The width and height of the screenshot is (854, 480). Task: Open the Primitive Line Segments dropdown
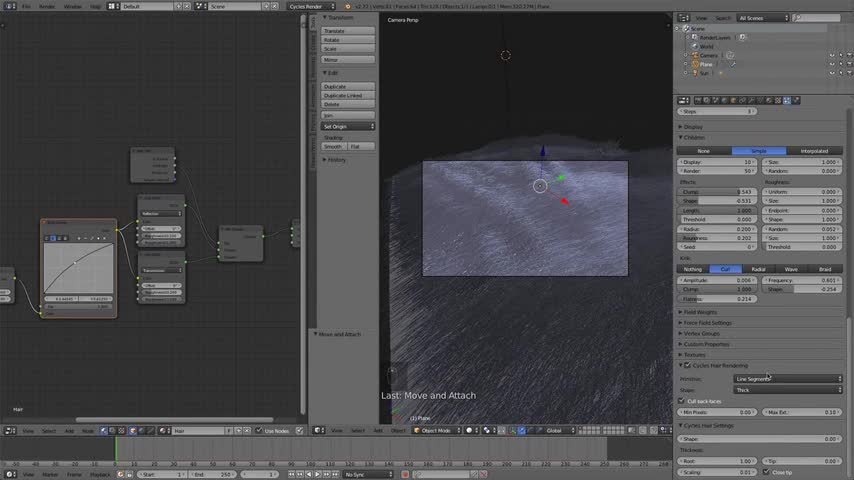[788, 379]
